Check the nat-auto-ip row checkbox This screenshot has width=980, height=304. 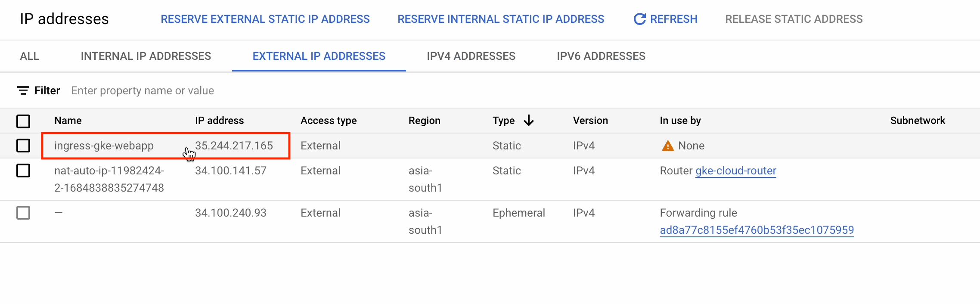point(23,171)
